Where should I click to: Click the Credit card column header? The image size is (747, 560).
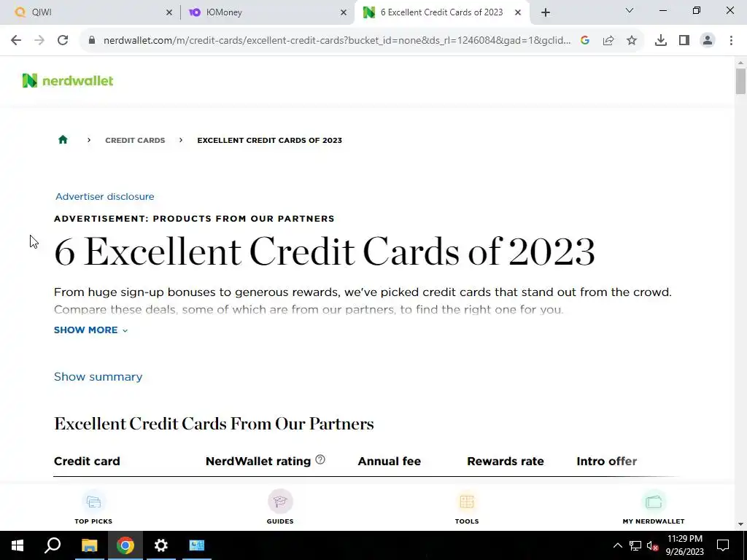[87, 461]
